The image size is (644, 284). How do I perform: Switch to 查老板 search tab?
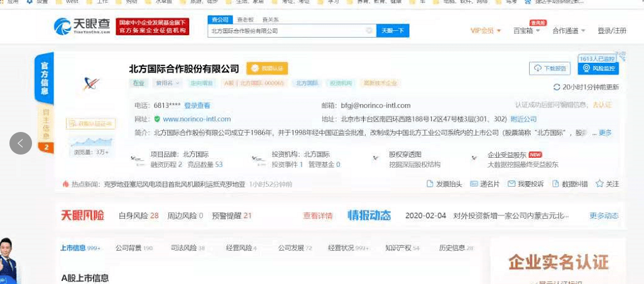pyautogui.click(x=245, y=19)
